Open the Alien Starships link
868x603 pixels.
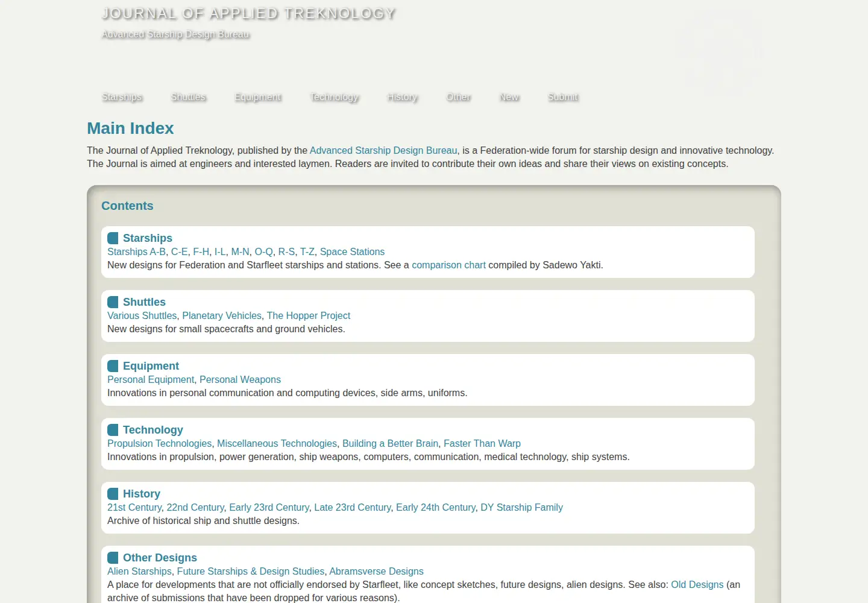click(x=139, y=571)
